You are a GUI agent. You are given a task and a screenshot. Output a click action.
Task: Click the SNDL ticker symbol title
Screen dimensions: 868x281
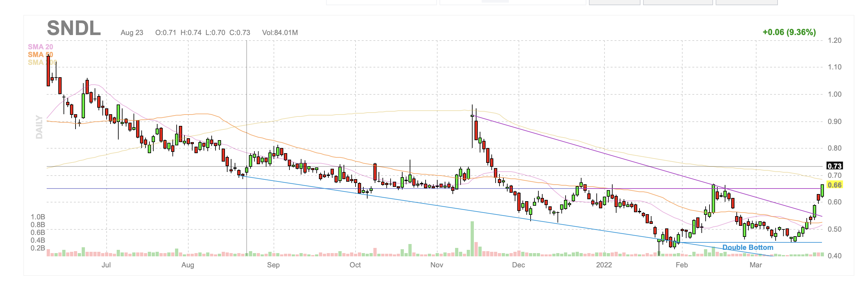coord(74,28)
